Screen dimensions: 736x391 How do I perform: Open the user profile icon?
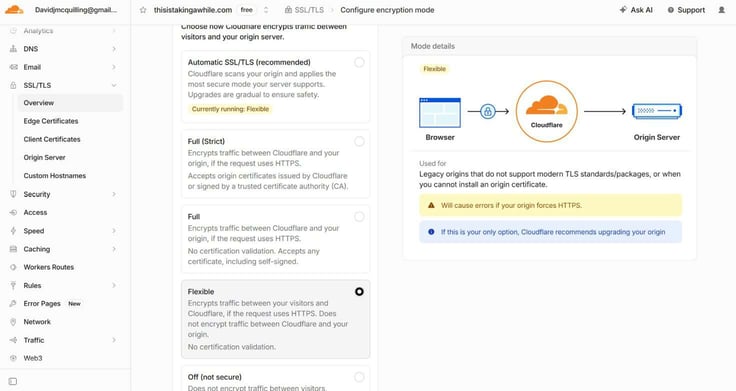pyautogui.click(x=721, y=10)
